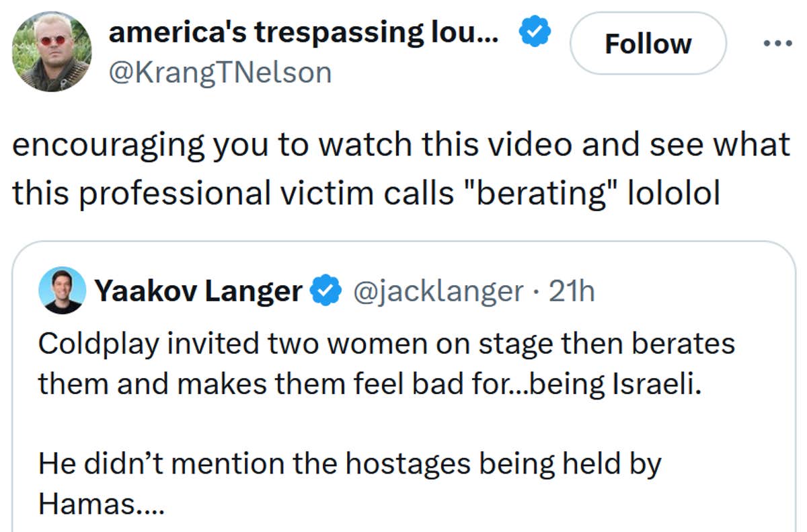Click empty header space right of 21h
807x532 pixels.
click(x=686, y=291)
